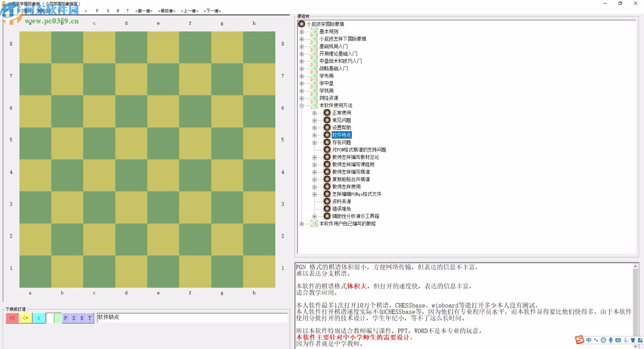Click the chessboard square d5
Screen dimensions: 644x349
click(131, 143)
